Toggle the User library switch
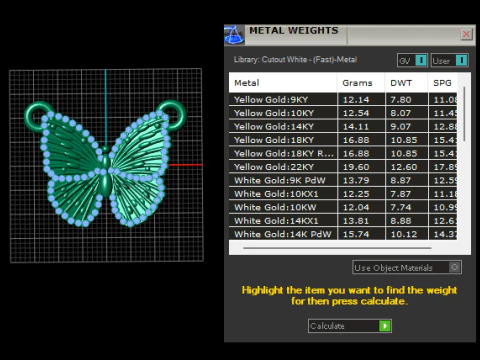 pos(461,60)
